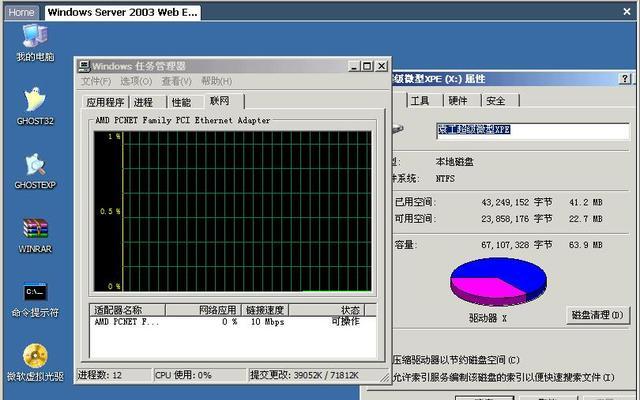
Task: Close the Task Manager window
Action: 382,66
